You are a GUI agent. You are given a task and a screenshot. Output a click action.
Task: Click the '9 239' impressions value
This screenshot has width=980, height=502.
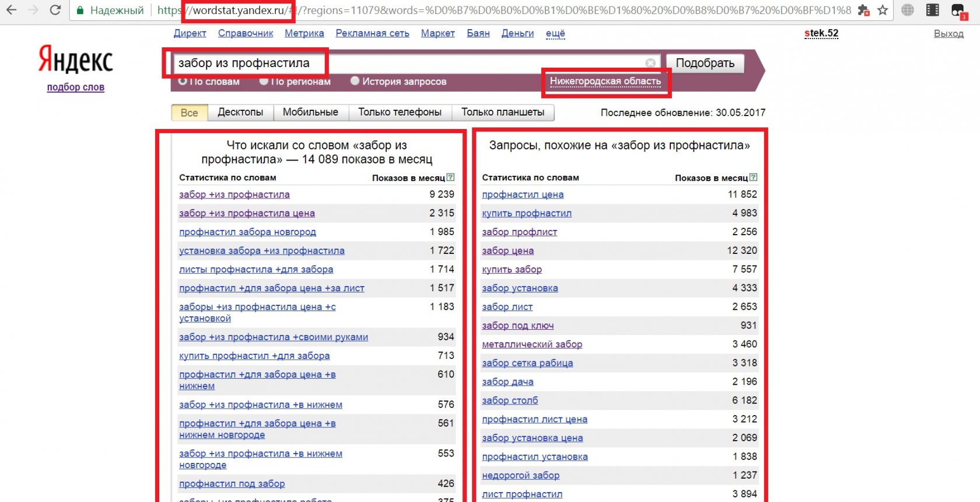[x=442, y=194]
